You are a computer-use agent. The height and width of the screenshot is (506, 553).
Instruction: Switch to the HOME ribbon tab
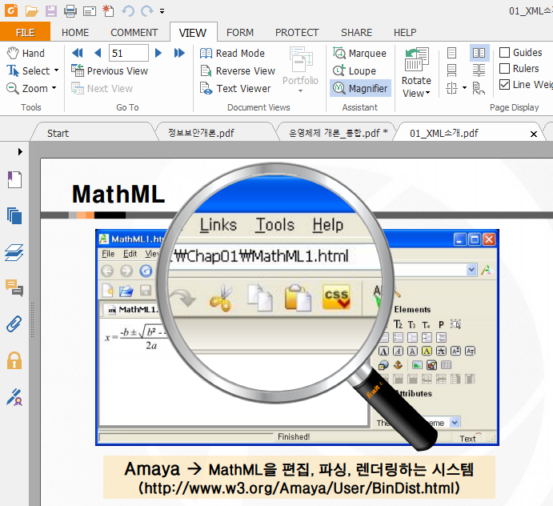coord(75,32)
